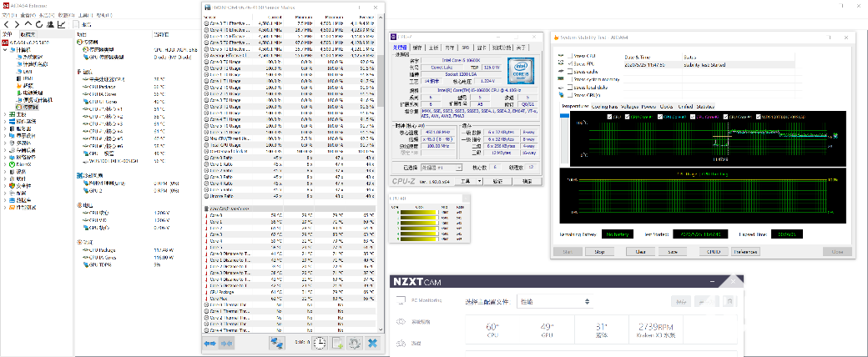Image resolution: width=868 pixels, height=357 pixels.
Task: Toggle Stress local disks checkbox
Action: click(569, 88)
